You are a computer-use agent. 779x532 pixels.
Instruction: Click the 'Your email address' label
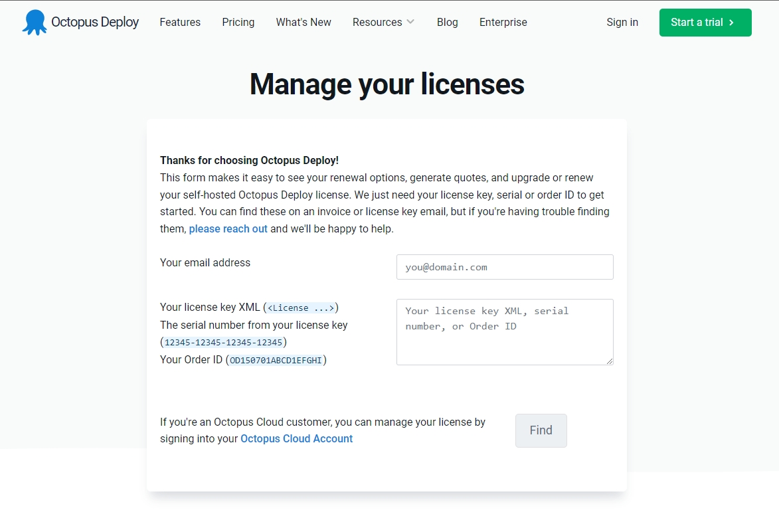[205, 263]
